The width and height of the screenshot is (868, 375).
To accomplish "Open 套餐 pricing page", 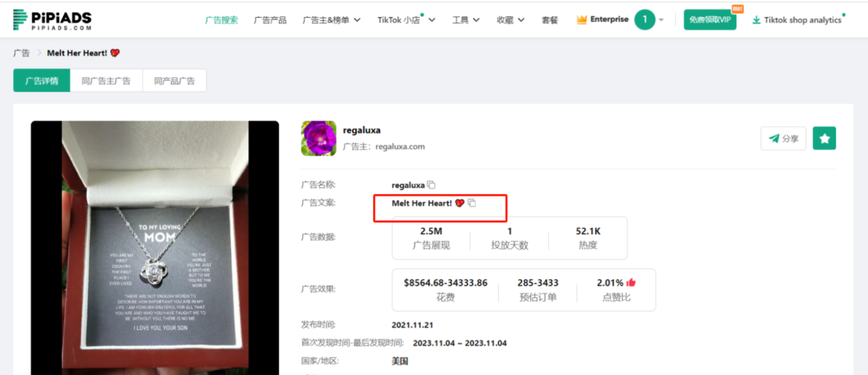I will point(550,20).
